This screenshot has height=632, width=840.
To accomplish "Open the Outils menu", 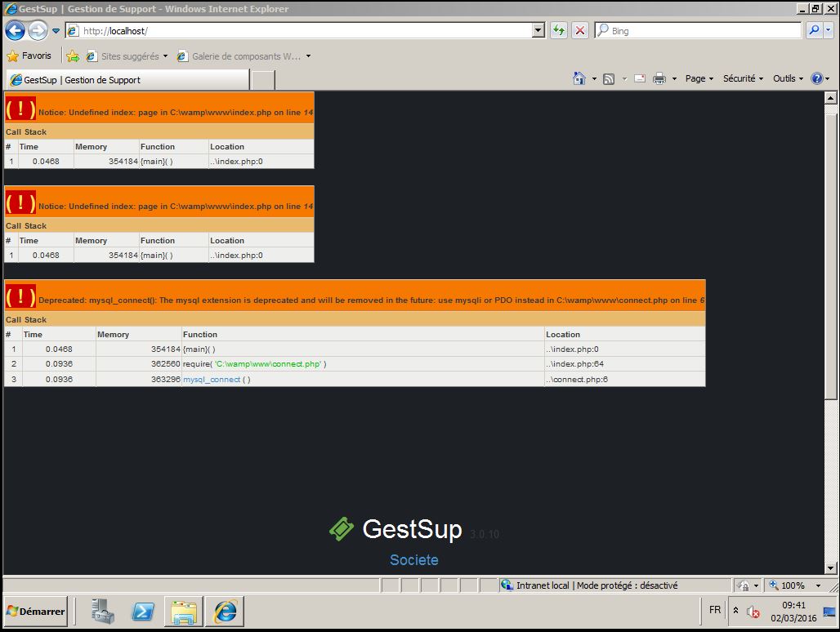I will pyautogui.click(x=788, y=78).
